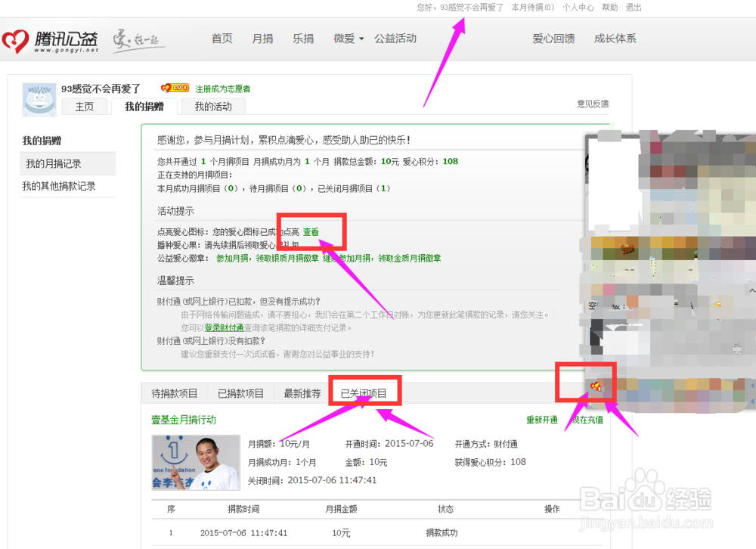This screenshot has height=549, width=756.
Task: Click the 爱·在一起 slogan logo
Action: tap(136, 38)
